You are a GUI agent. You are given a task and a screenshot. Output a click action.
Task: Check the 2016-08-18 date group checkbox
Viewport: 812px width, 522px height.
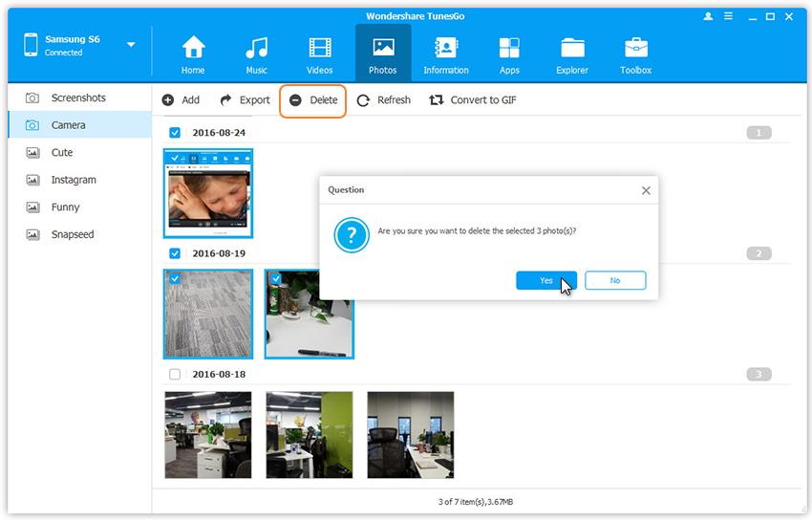point(175,374)
